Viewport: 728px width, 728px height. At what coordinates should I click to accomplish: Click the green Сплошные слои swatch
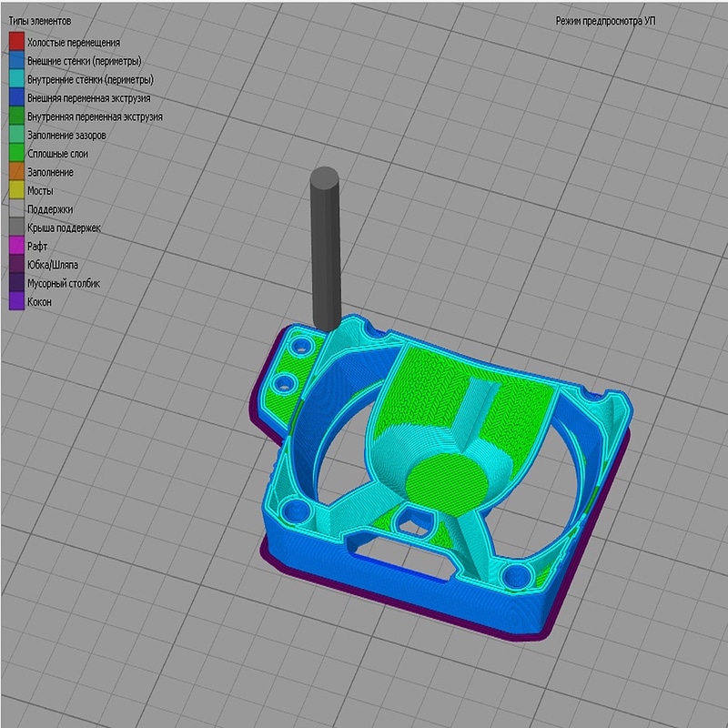[16, 153]
